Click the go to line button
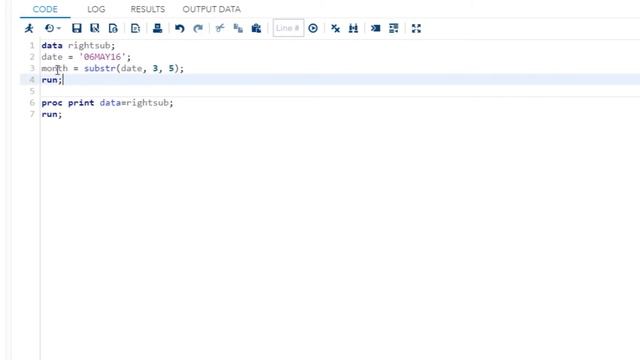 tap(313, 28)
